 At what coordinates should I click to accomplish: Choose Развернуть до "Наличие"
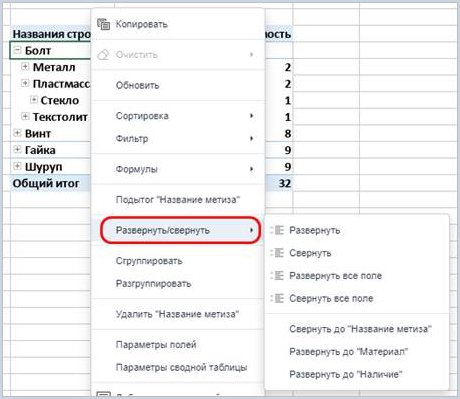coord(357,374)
